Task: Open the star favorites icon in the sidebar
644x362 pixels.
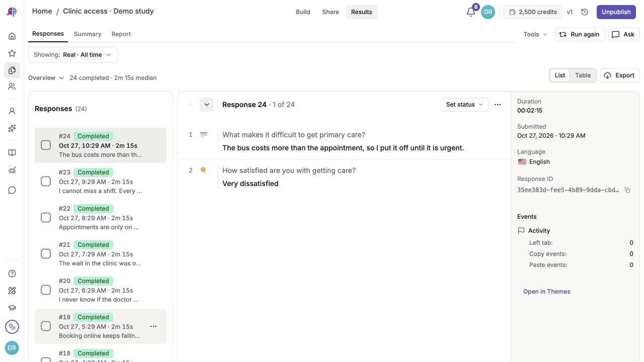Action: point(12,53)
